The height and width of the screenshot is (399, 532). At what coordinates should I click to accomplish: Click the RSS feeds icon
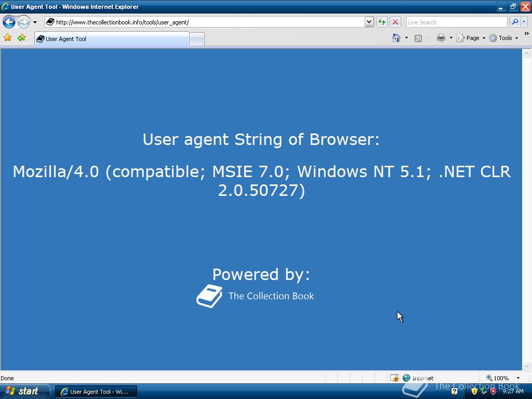418,38
